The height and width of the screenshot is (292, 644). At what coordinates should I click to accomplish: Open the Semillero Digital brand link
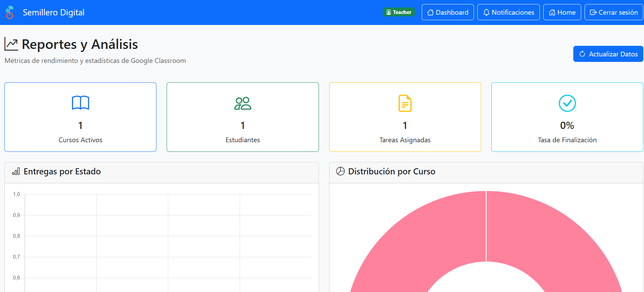click(53, 12)
